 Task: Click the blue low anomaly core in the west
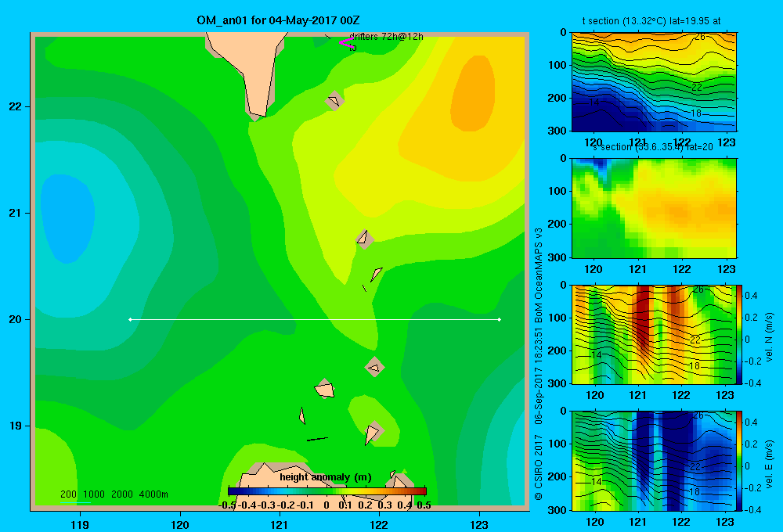pos(68,218)
